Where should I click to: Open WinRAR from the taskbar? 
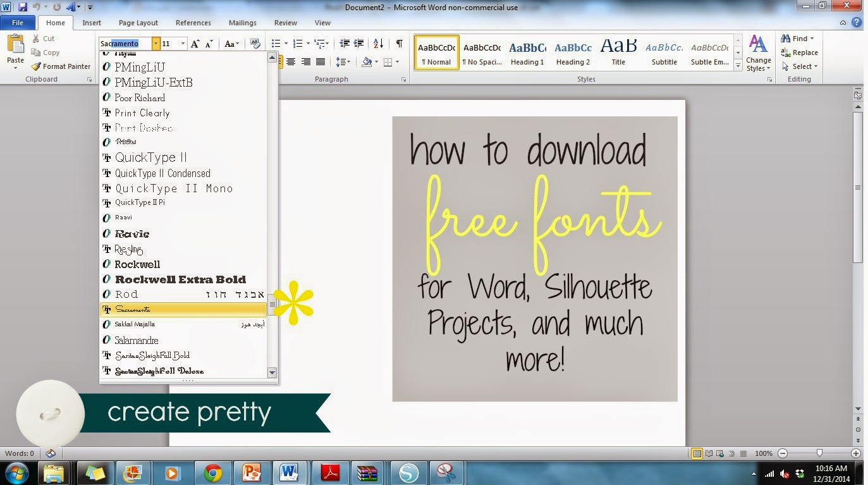[x=367, y=472]
